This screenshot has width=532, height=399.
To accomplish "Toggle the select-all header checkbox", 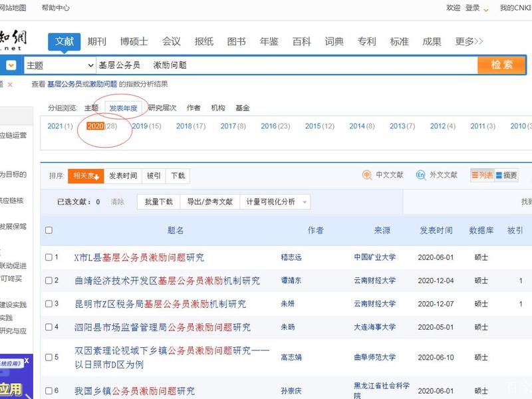I will (49, 230).
